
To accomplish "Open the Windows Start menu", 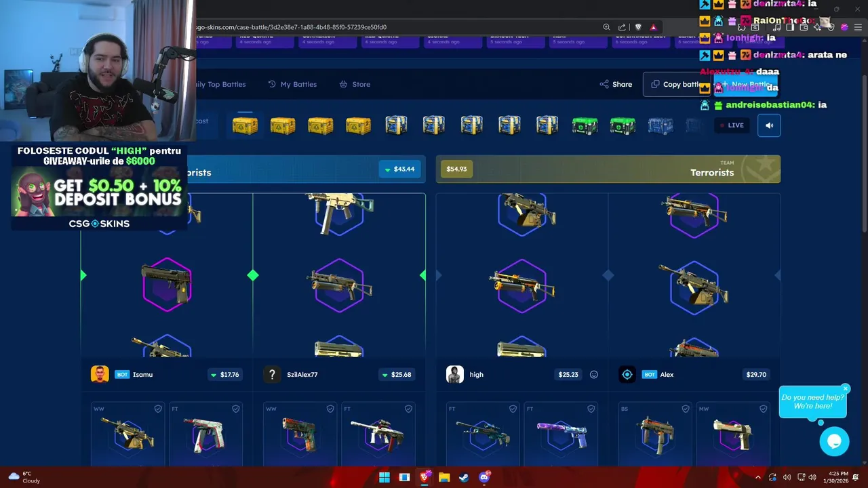I will [x=384, y=477].
